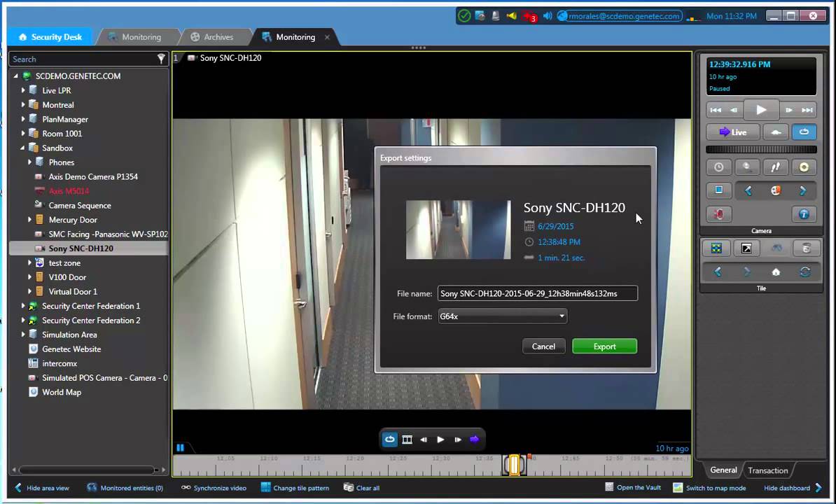Image resolution: width=836 pixels, height=504 pixels.
Task: Select the Genetec Website entity
Action: (71, 349)
